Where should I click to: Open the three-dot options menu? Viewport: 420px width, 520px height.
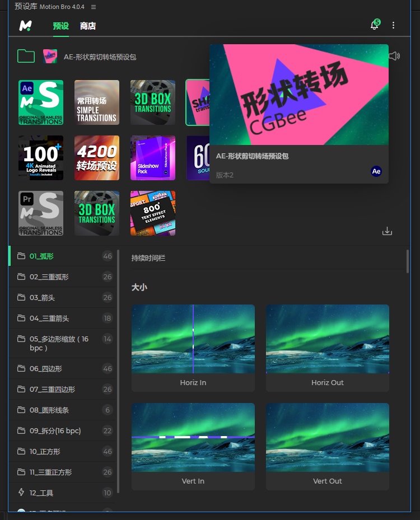(x=394, y=25)
